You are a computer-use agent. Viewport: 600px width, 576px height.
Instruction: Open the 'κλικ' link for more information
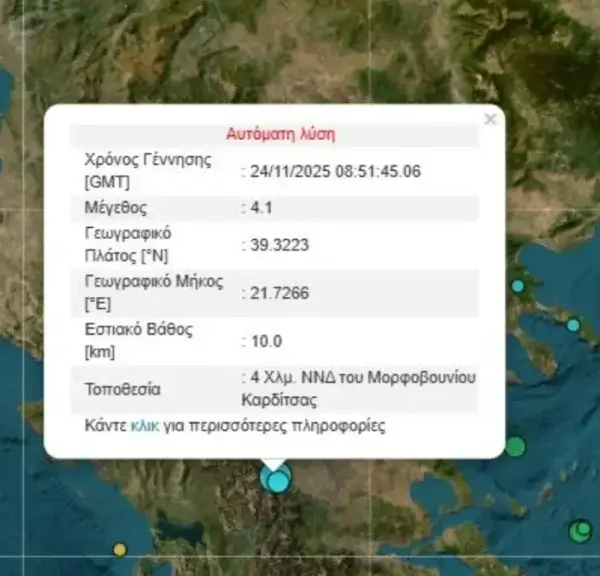(144, 426)
